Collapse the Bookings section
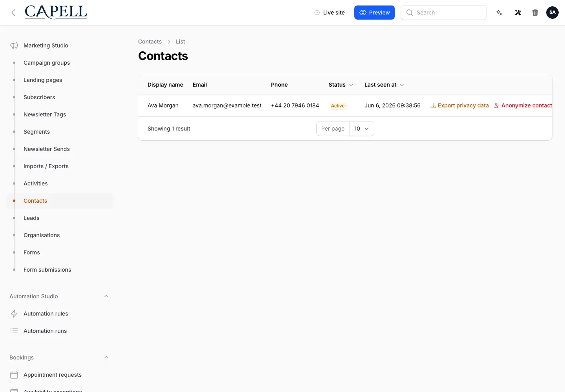The image size is (565, 392). pyautogui.click(x=106, y=358)
